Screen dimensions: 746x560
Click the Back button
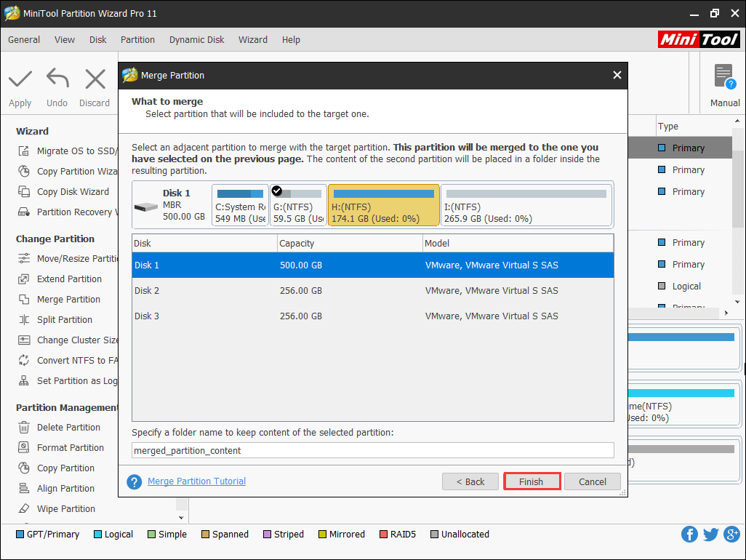tap(470, 481)
